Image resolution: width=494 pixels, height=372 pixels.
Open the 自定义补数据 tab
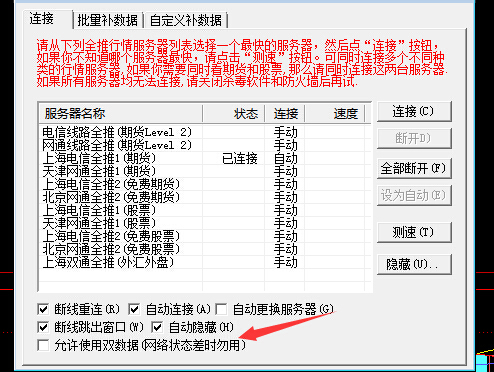pyautogui.click(x=186, y=20)
